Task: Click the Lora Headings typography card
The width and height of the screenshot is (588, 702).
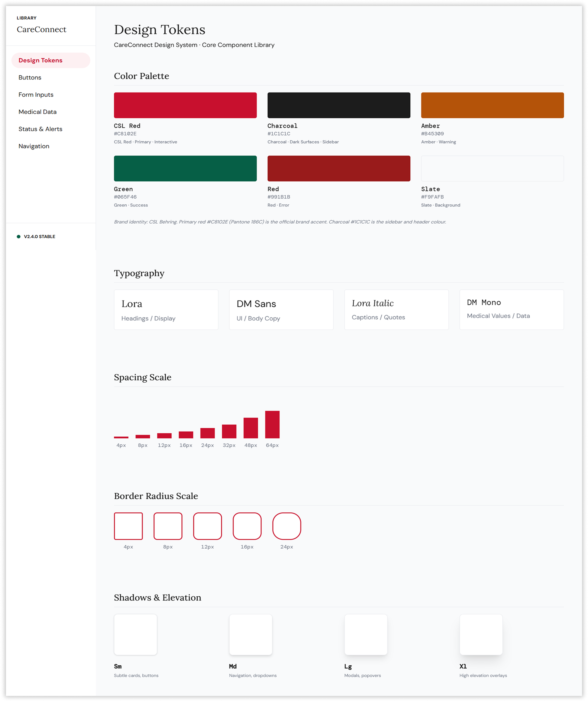Action: pos(166,309)
